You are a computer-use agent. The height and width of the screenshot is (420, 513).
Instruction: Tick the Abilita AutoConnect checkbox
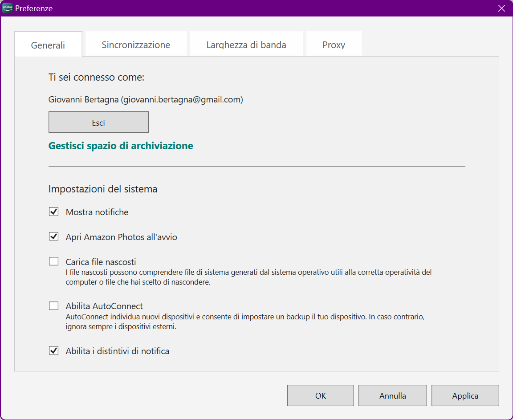click(53, 306)
